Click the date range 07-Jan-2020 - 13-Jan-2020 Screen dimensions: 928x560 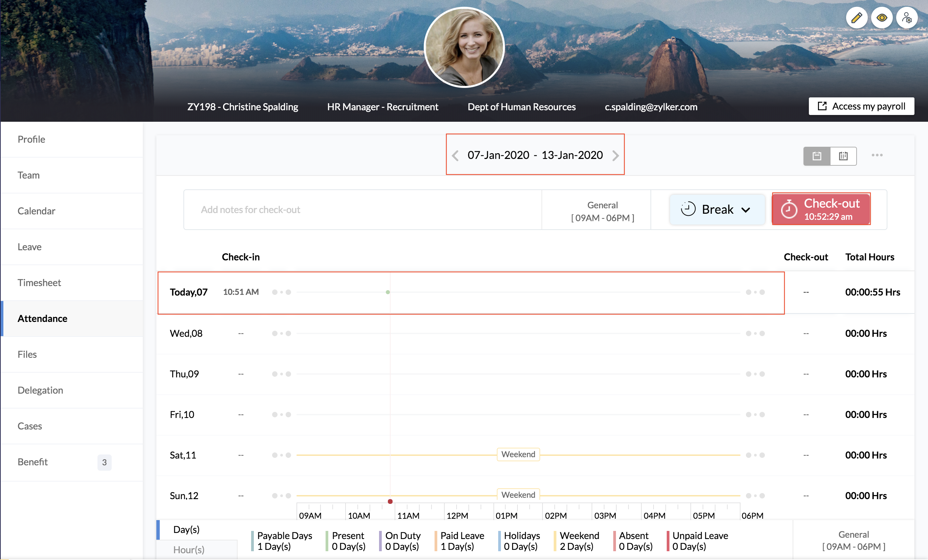pos(535,155)
